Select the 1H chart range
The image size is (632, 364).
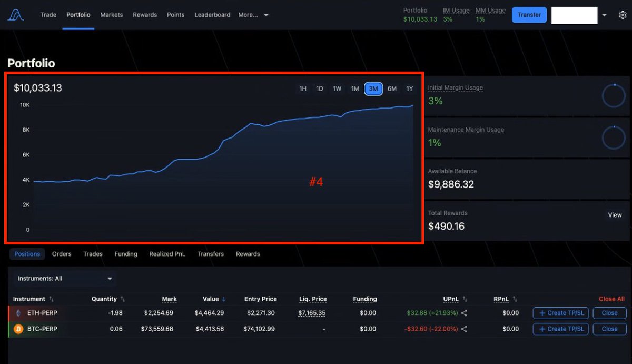pyautogui.click(x=303, y=88)
